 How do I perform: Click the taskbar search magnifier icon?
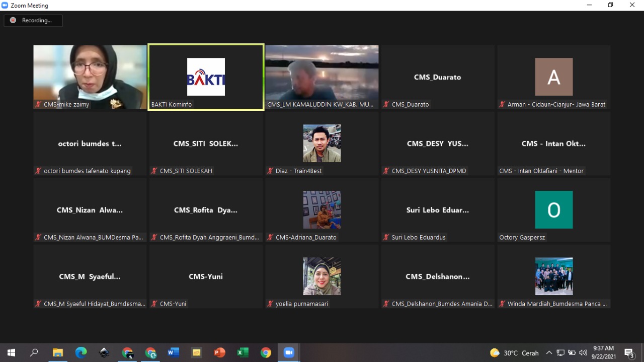[34, 352]
